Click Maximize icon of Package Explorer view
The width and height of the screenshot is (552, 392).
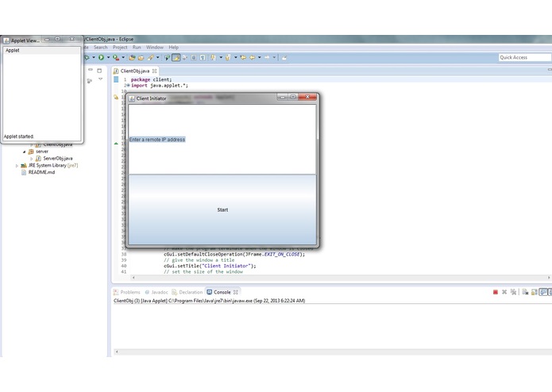tap(99, 71)
